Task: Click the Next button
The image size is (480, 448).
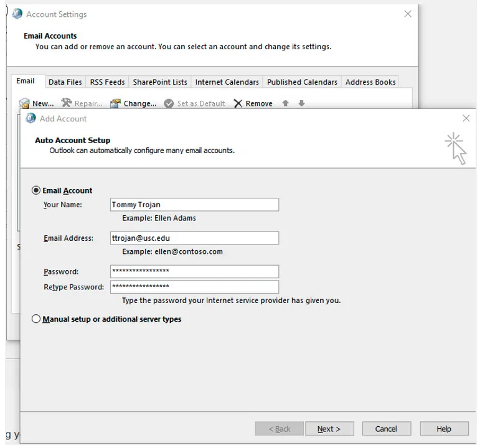Action: (329, 429)
